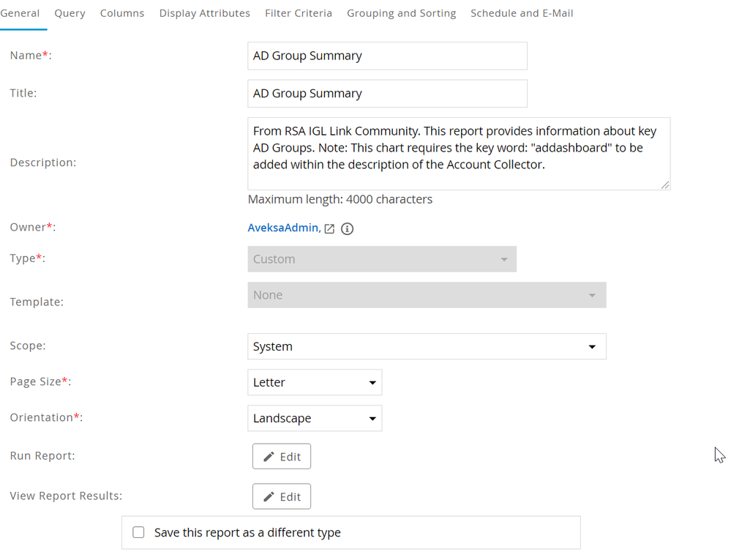Image resolution: width=731 pixels, height=560 pixels.
Task: Expand the disabled Type dropdown
Action: click(x=382, y=259)
